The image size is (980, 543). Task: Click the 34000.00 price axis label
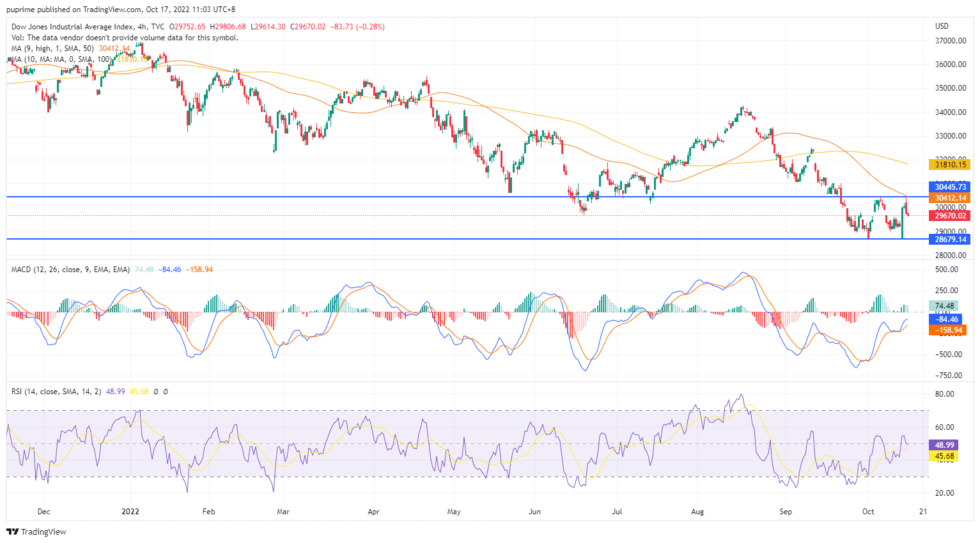click(x=950, y=112)
